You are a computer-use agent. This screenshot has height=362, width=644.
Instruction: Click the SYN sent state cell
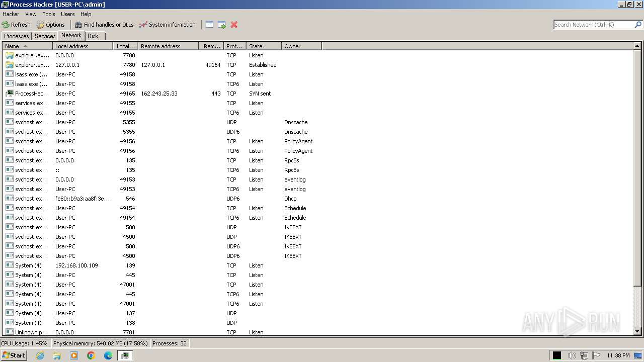tap(260, 94)
